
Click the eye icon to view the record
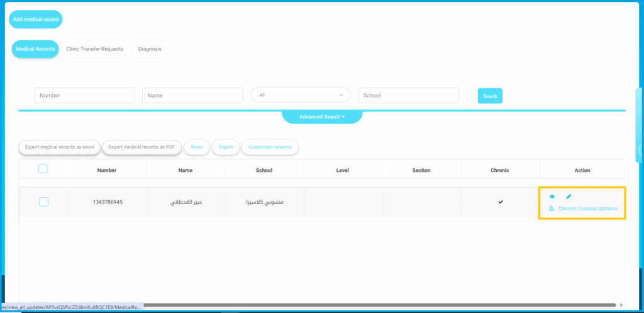[552, 197]
